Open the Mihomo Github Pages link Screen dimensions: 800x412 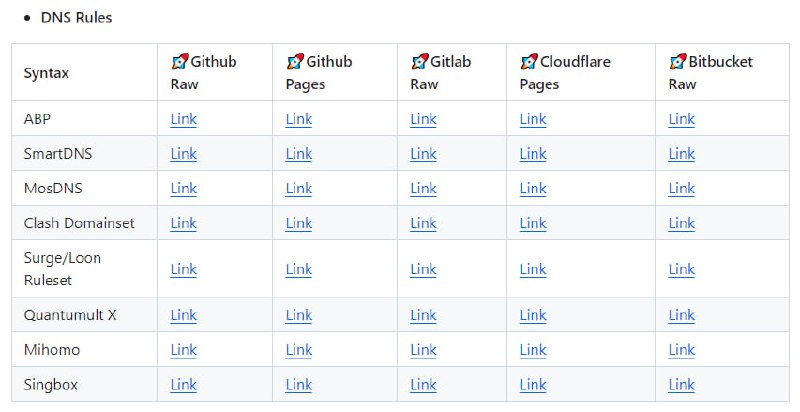[299, 350]
